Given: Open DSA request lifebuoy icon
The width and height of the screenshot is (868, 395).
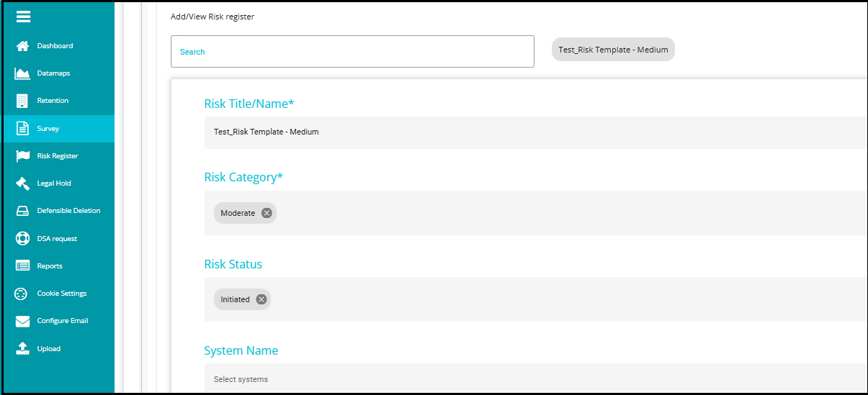Looking at the screenshot, I should (22, 239).
